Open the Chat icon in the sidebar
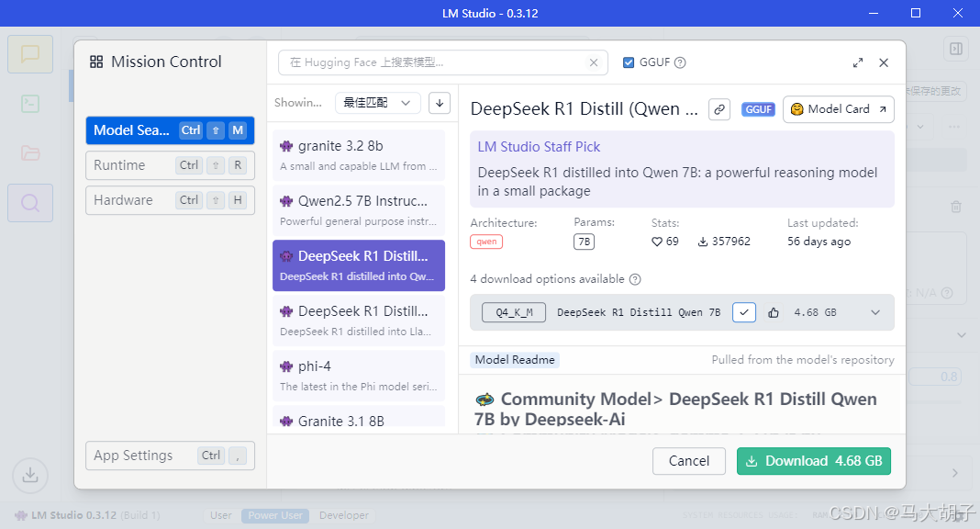The width and height of the screenshot is (980, 529). 30,54
